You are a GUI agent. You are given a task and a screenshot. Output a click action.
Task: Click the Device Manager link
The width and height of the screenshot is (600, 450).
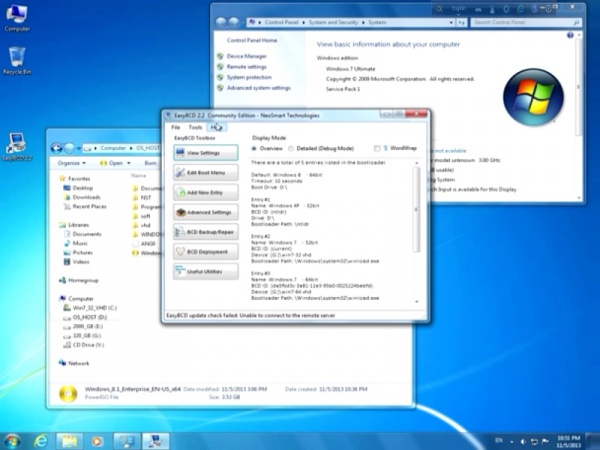[246, 57]
